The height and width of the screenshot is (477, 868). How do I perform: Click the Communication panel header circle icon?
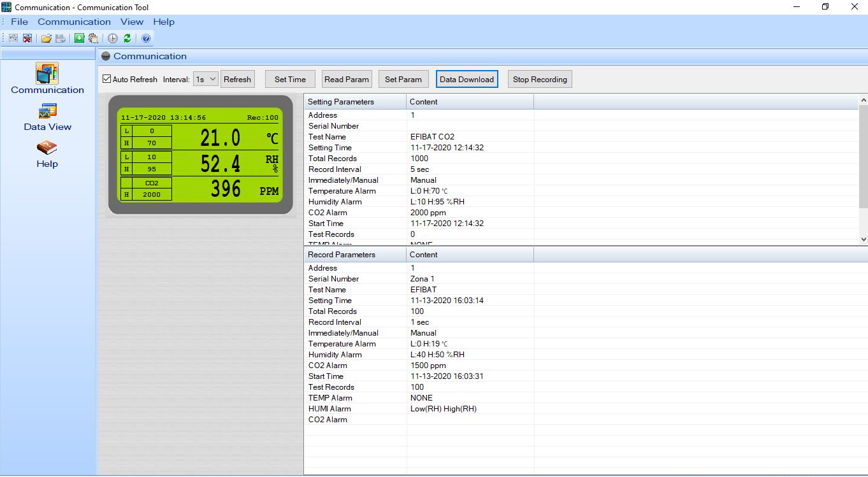106,56
